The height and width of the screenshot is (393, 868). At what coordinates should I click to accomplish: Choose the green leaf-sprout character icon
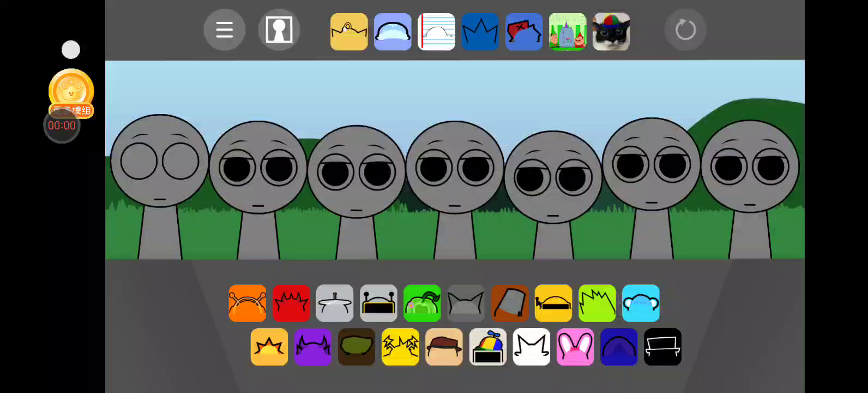pyautogui.click(x=422, y=303)
